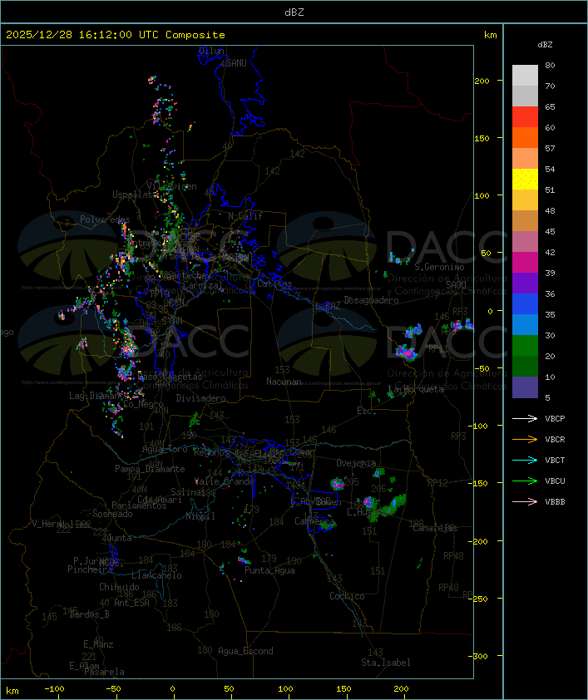Click the Canalejas place label
This screenshot has width=588, height=700.
point(435,528)
